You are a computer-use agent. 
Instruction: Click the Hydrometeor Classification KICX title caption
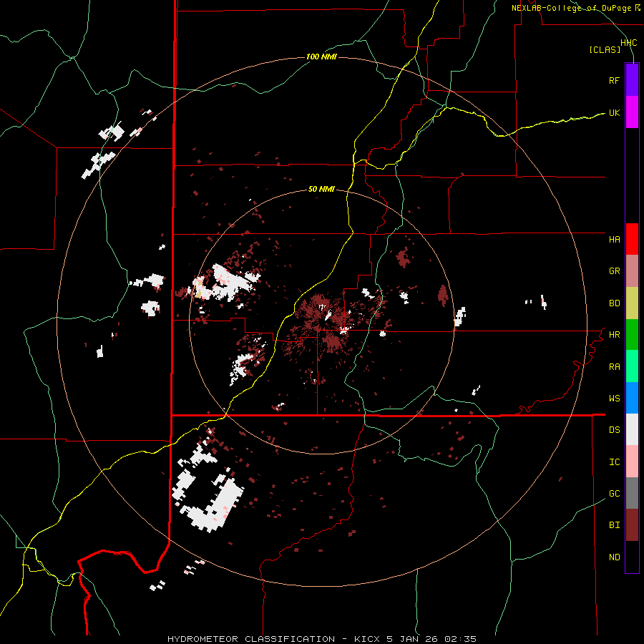[x=321, y=639]
